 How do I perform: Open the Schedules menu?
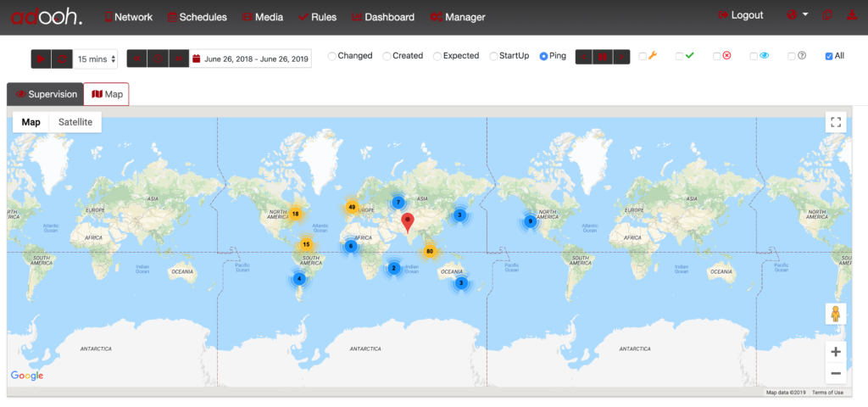tap(197, 17)
